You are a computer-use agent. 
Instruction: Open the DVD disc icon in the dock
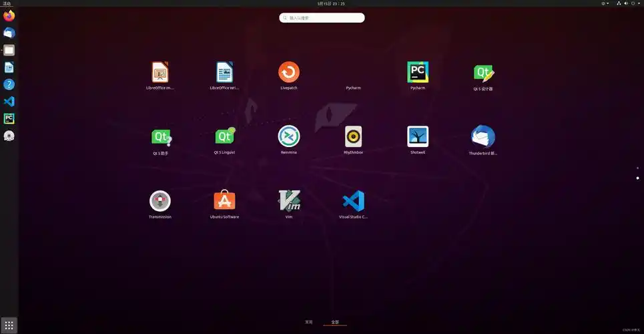tap(9, 136)
